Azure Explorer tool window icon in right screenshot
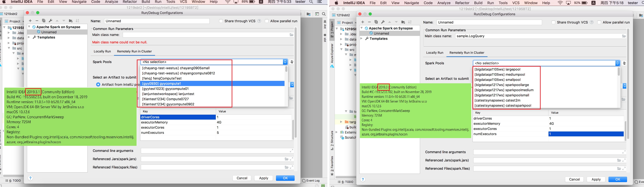 pyautogui.click(x=332, y=67)
